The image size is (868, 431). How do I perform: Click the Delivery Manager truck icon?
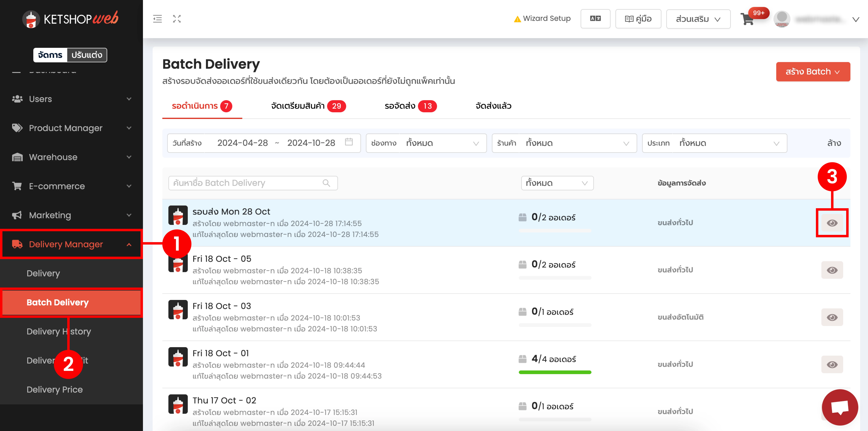[17, 244]
